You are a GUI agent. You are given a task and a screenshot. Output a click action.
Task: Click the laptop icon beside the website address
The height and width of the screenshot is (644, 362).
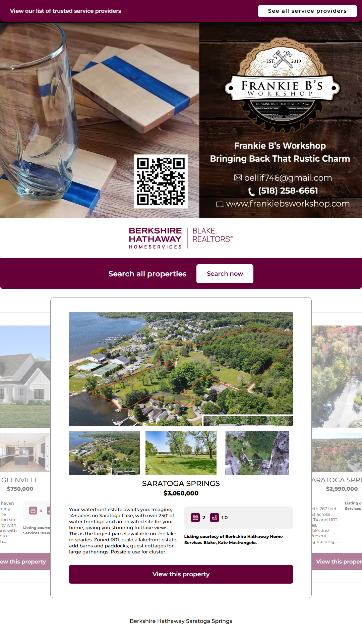(220, 204)
